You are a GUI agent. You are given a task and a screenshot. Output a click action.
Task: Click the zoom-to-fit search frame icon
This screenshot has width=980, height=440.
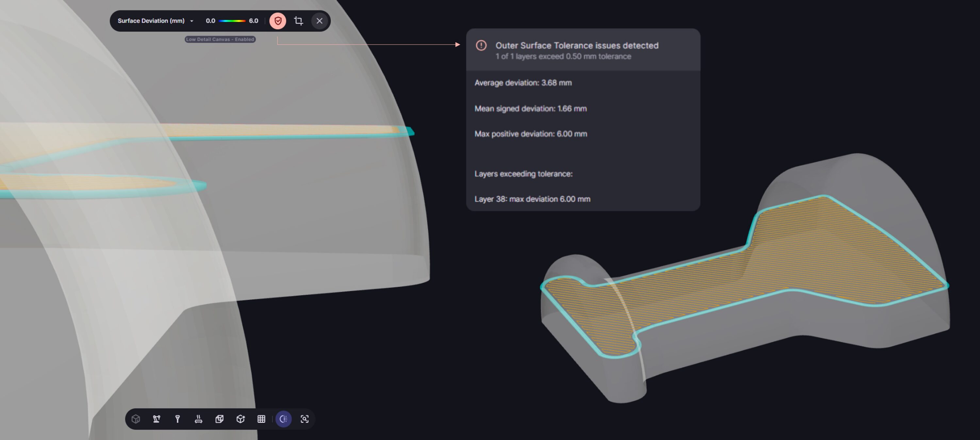click(x=305, y=419)
